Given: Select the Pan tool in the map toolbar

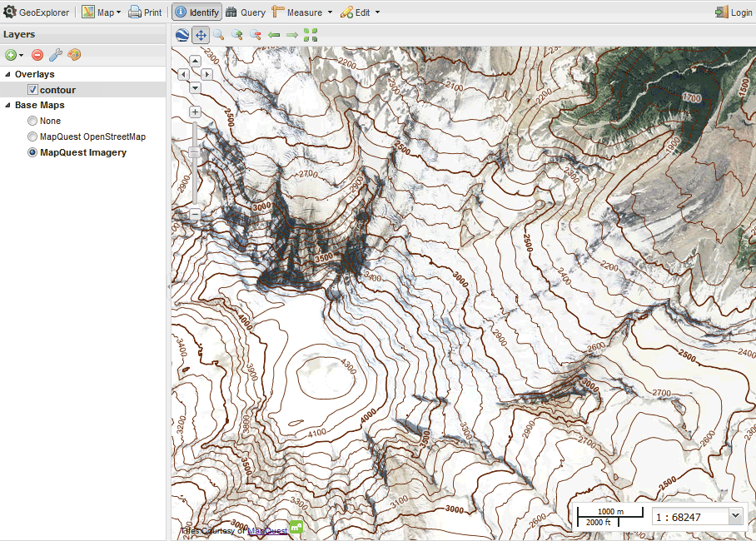Looking at the screenshot, I should pyautogui.click(x=201, y=35).
